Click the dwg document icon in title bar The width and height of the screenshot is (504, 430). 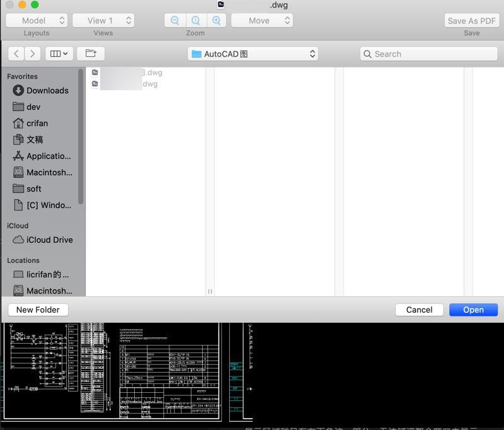tap(221, 4)
